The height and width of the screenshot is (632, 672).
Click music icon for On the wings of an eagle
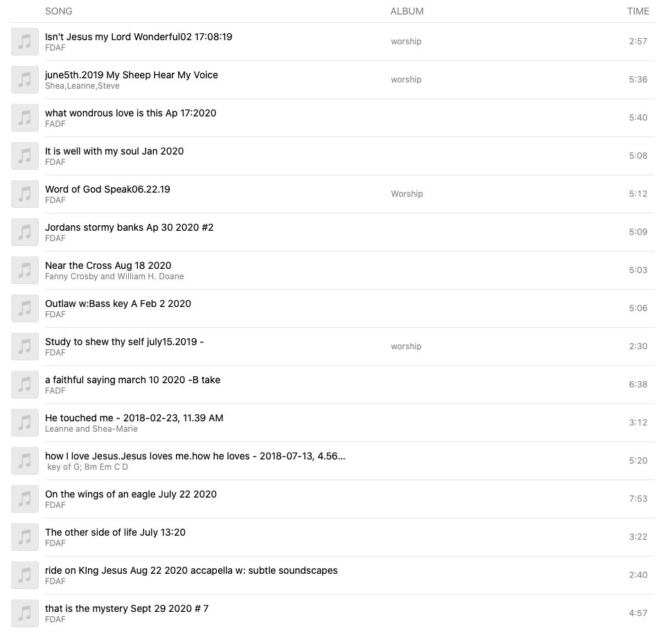[x=25, y=499]
